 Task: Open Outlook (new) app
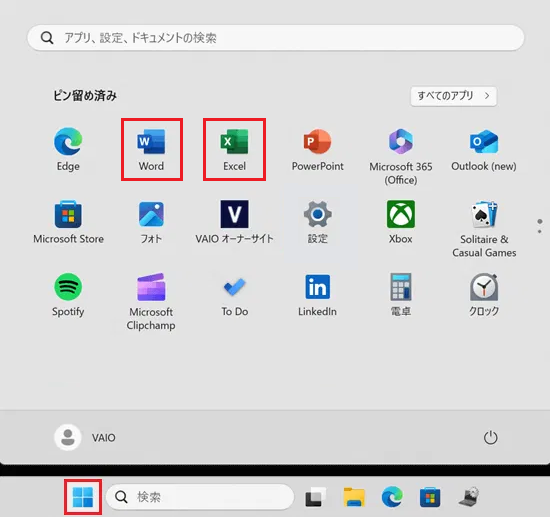[484, 150]
